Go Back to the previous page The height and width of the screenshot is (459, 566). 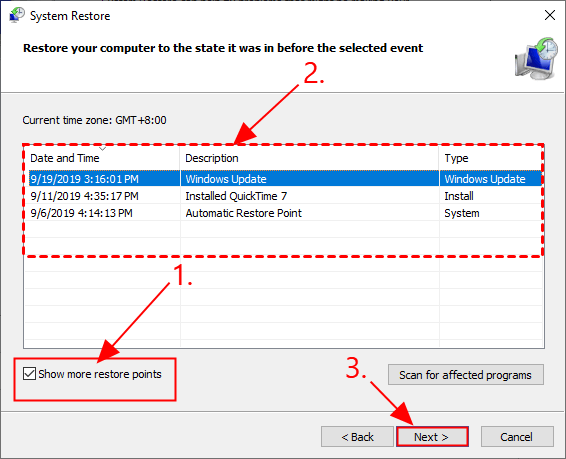(357, 437)
